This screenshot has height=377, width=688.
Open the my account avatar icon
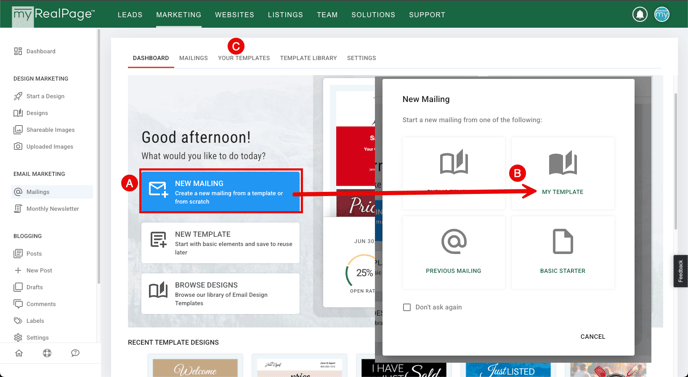tap(662, 14)
